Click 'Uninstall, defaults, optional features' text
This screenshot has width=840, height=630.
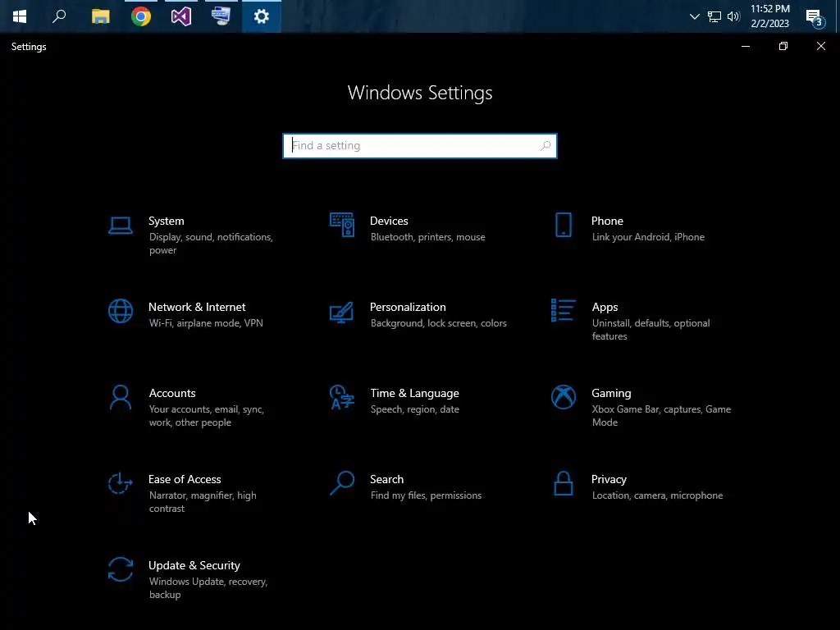coord(651,330)
